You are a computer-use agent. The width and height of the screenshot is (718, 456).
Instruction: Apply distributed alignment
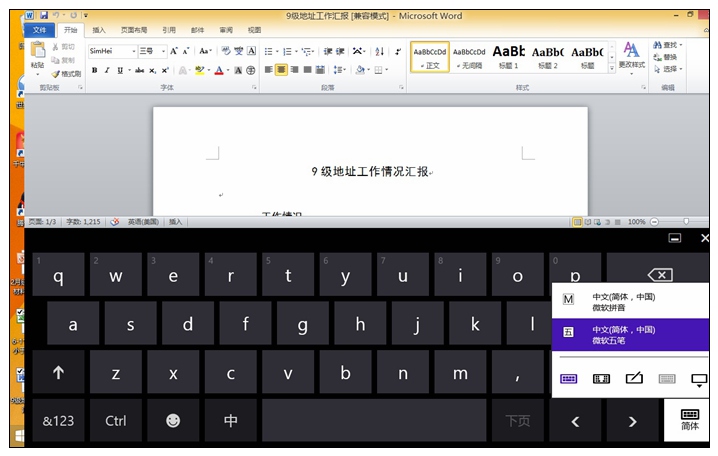[x=320, y=70]
